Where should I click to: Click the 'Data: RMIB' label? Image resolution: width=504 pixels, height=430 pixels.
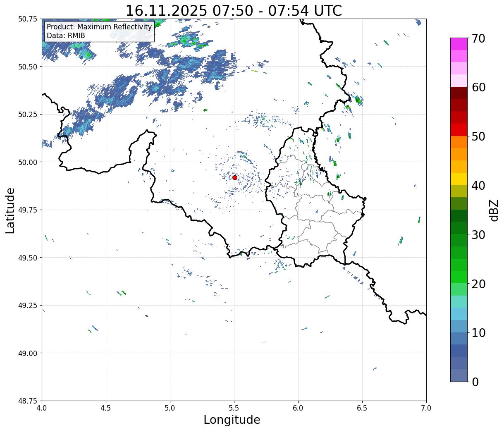(x=66, y=36)
